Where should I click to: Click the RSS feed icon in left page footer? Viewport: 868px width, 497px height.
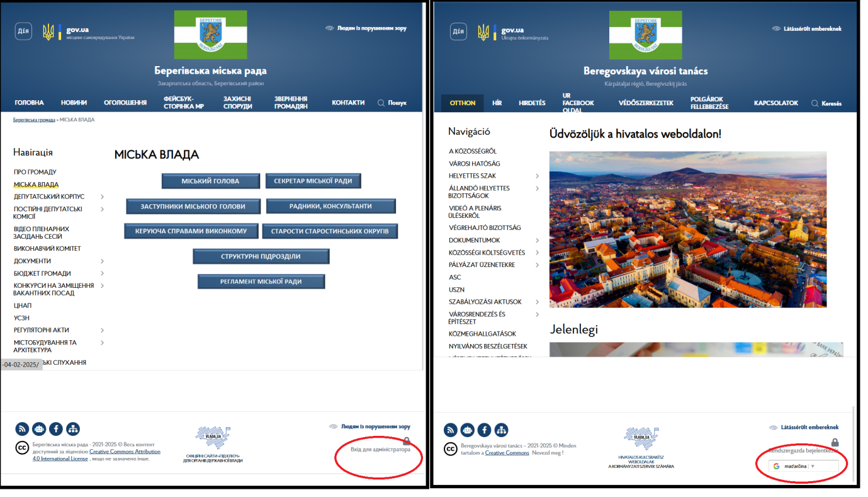pyautogui.click(x=22, y=429)
